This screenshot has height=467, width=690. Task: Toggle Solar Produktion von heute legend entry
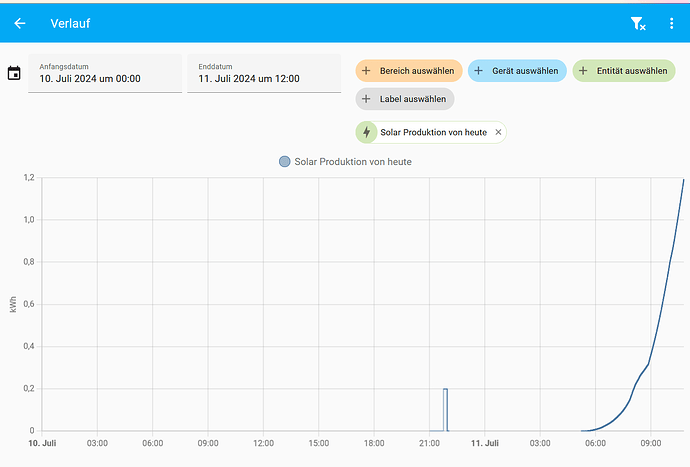click(x=345, y=162)
